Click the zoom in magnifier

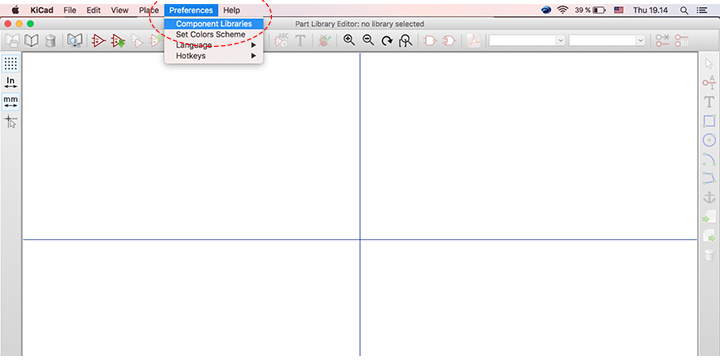coord(349,40)
